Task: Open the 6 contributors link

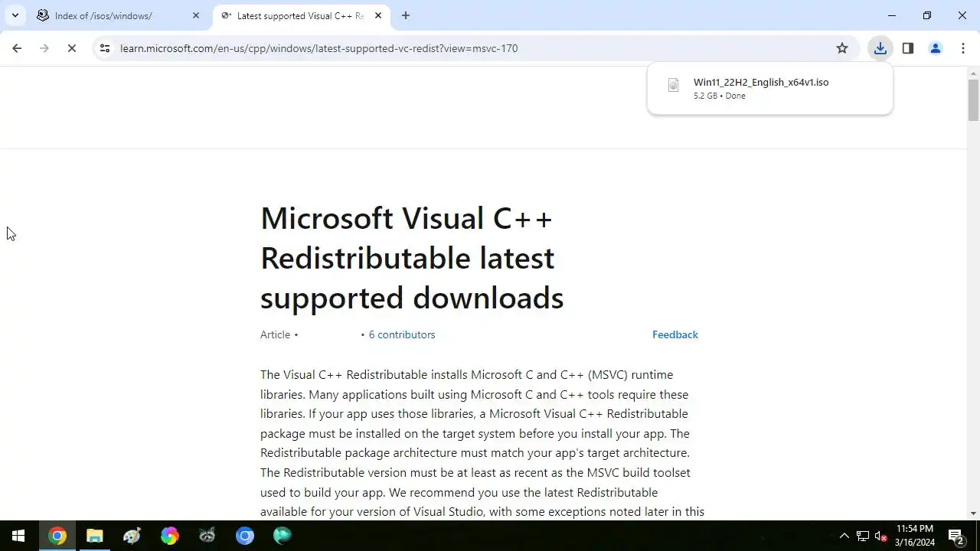Action: [402, 334]
